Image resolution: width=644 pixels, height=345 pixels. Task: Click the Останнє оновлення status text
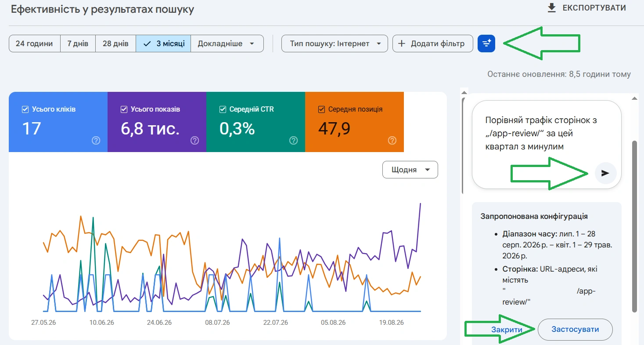(559, 74)
